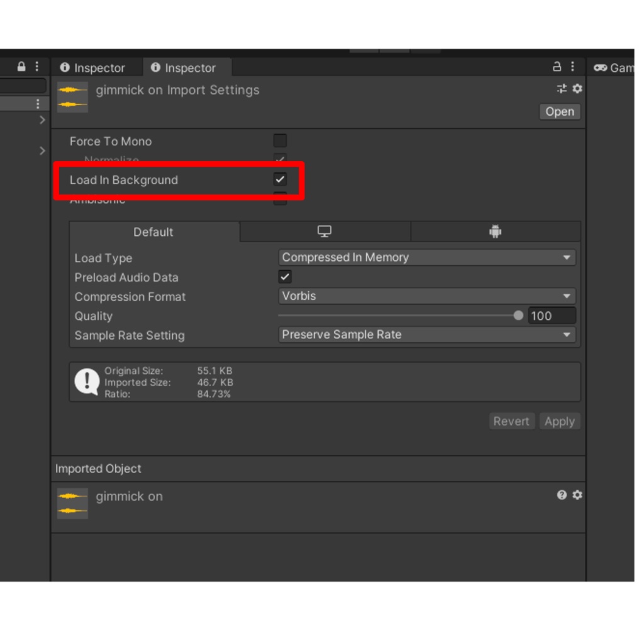Click the Original Size value 55.1 KB

(215, 371)
